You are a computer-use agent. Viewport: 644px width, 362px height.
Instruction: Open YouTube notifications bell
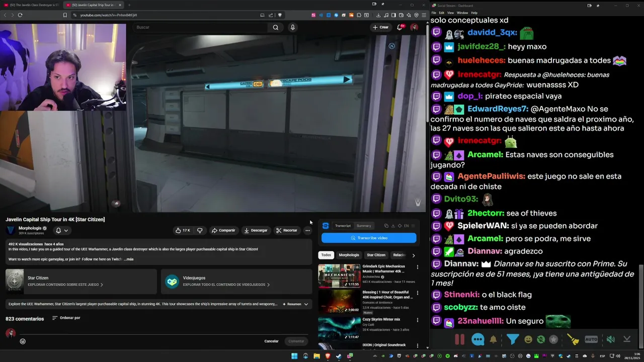(x=400, y=27)
